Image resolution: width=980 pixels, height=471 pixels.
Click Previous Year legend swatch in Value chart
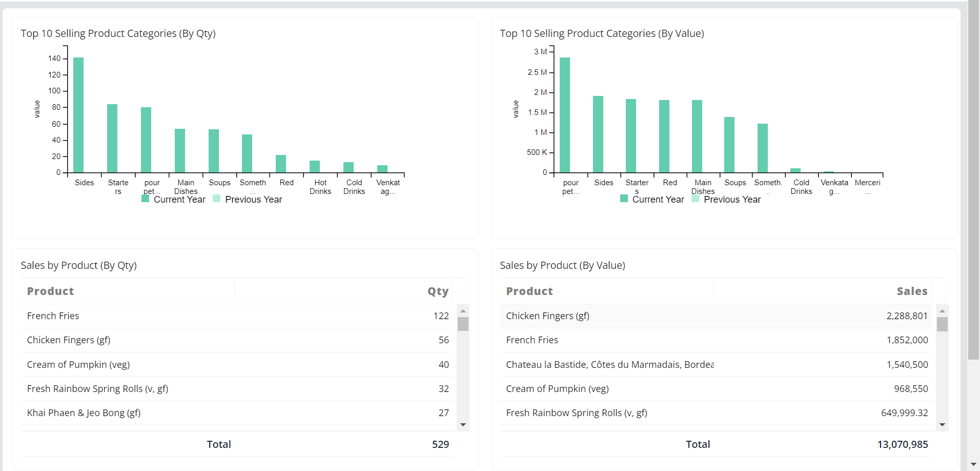pos(695,199)
